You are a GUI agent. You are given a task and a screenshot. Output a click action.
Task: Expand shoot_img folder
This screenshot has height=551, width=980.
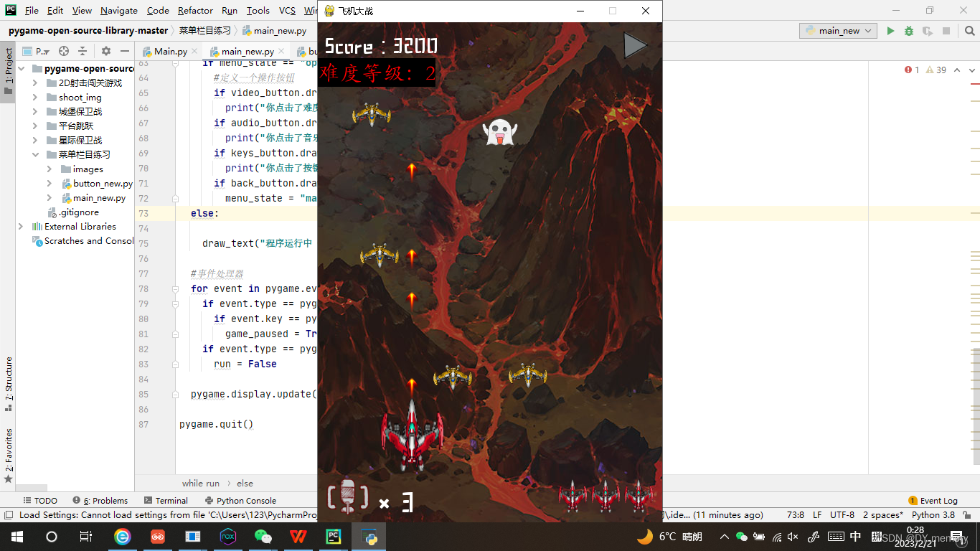(x=35, y=97)
